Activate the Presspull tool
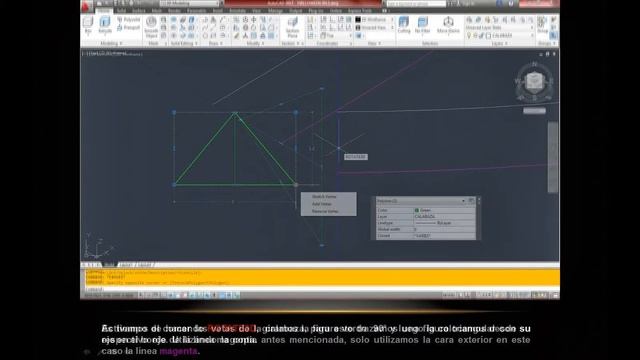Image resolution: width=640 pixels, height=360 pixels. [128, 28]
